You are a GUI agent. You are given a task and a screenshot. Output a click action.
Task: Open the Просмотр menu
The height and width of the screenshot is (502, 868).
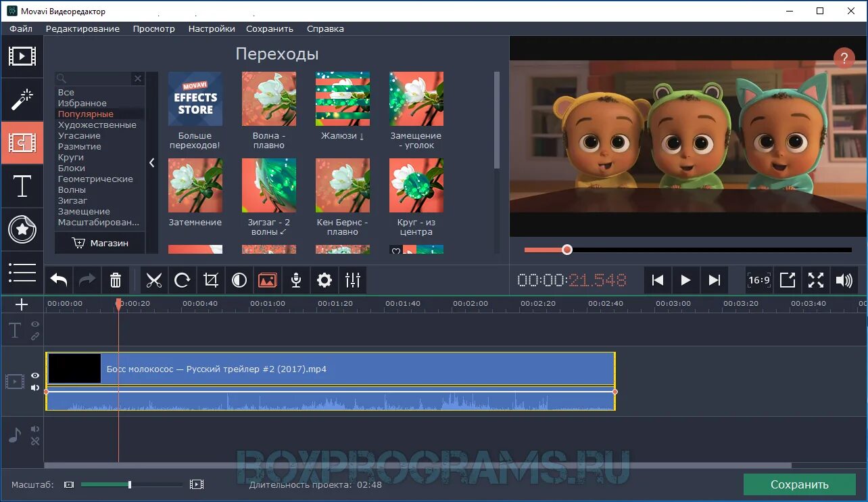pos(154,28)
